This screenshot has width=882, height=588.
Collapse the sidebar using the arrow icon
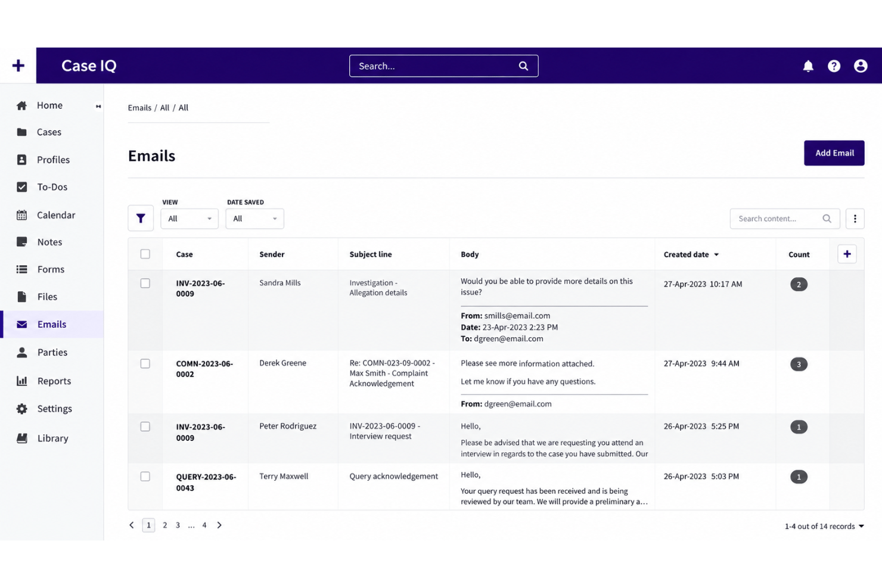[x=98, y=106]
